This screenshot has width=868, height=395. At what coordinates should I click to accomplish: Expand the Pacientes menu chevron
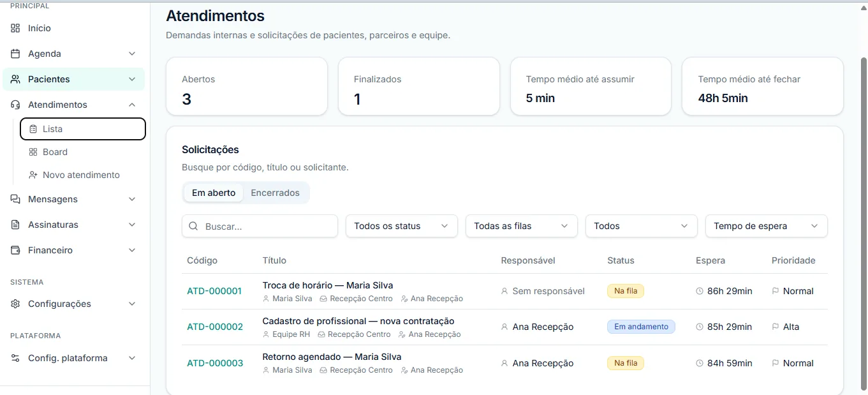132,79
